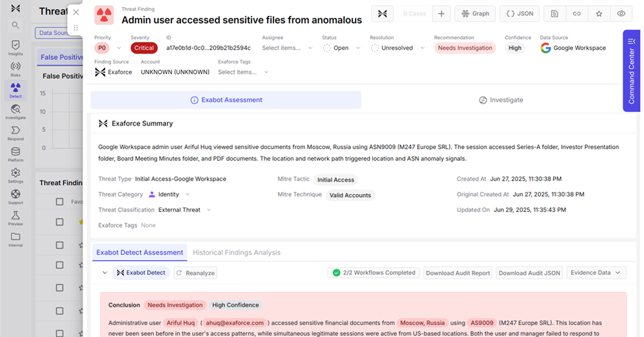Open Platform in the left sidebar
Screen dimensions: 644x337
[x=16, y=154]
